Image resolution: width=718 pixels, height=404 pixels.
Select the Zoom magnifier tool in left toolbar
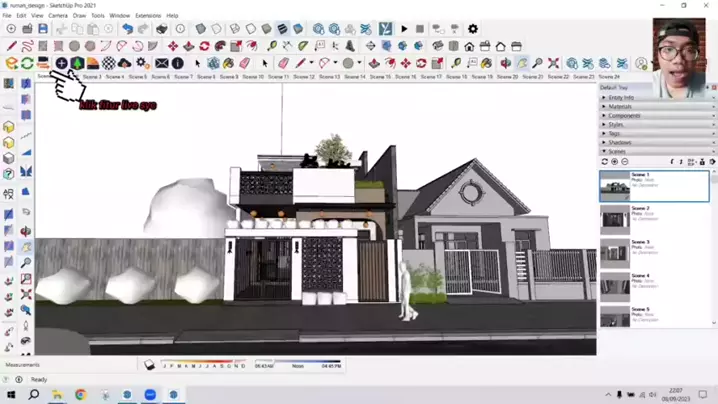26,263
